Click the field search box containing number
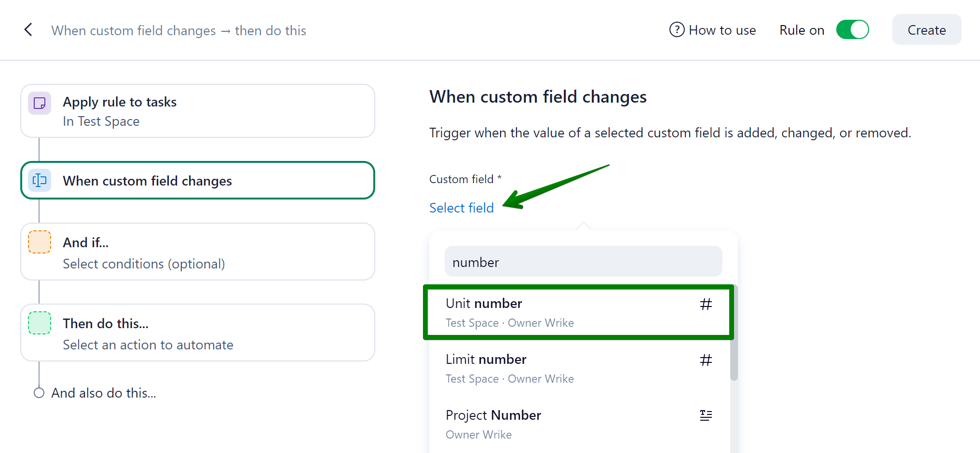 [x=583, y=262]
